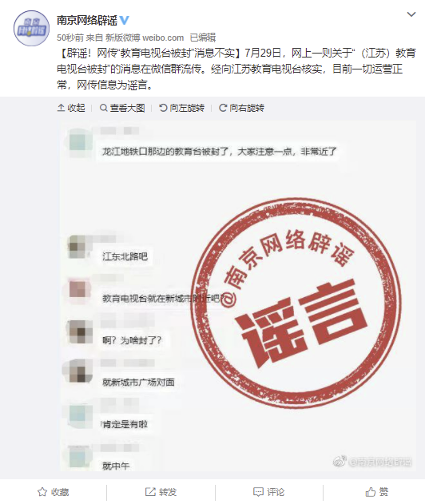
Task: Click the expanded rumor screenshot image
Action: [x=237, y=296]
